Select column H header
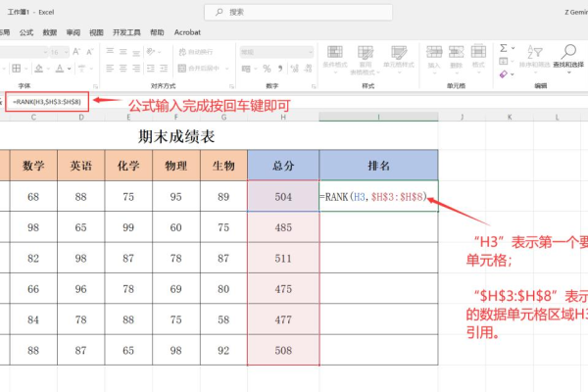The width and height of the screenshot is (588, 392). coord(283,117)
